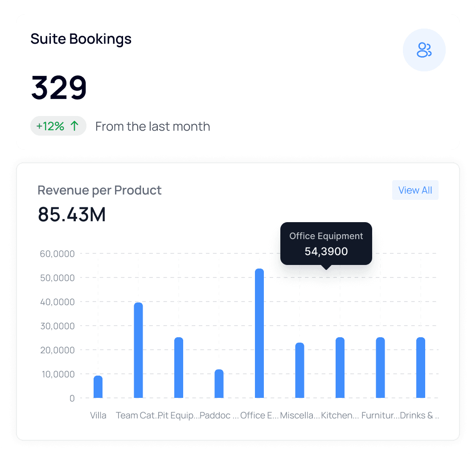
Task: Click the +12% growth badge
Action: pyautogui.click(x=58, y=126)
